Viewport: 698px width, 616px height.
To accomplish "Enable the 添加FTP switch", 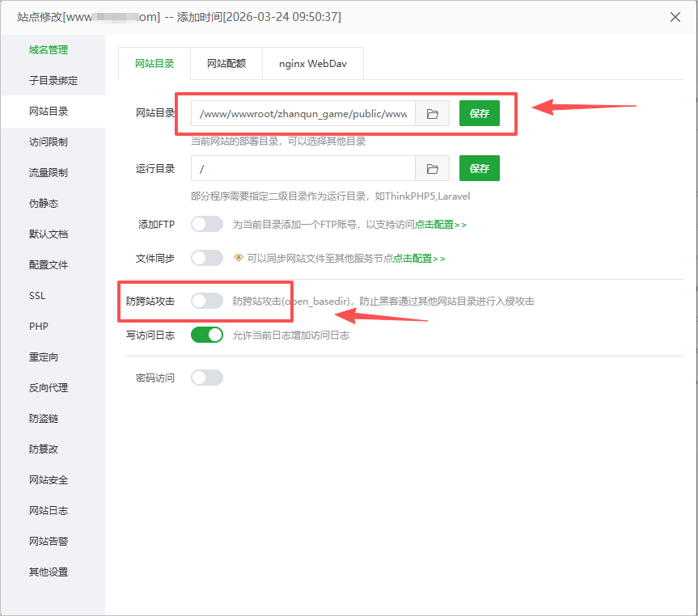I will coord(207,224).
